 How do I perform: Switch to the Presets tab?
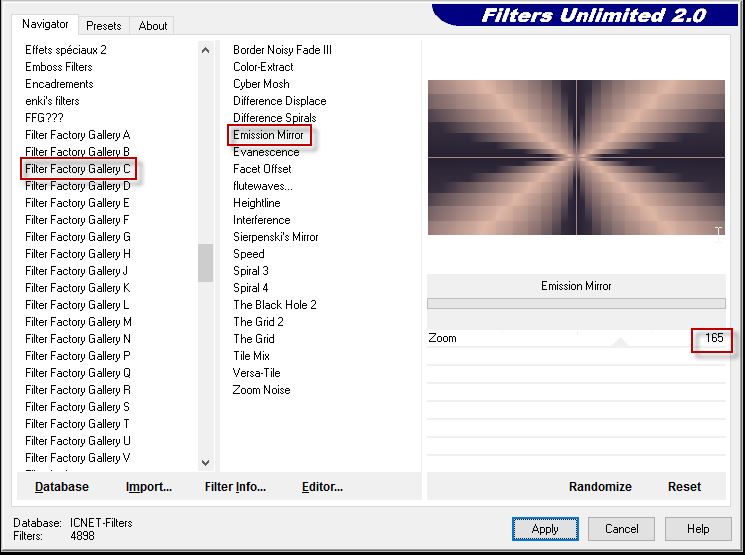(103, 26)
